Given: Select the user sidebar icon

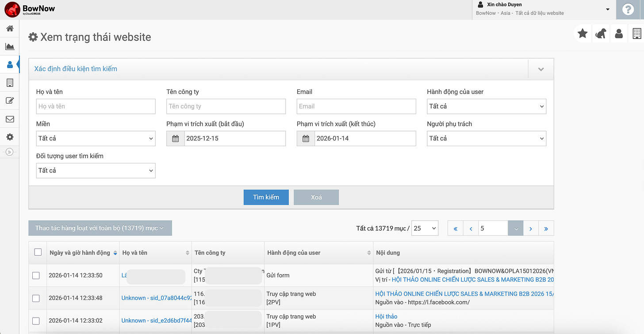Looking at the screenshot, I should [10, 65].
